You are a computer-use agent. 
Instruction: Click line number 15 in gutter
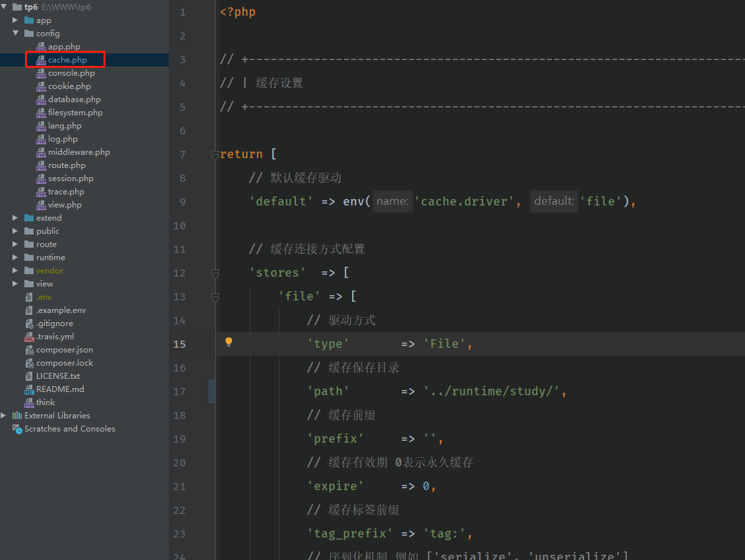[x=179, y=344]
